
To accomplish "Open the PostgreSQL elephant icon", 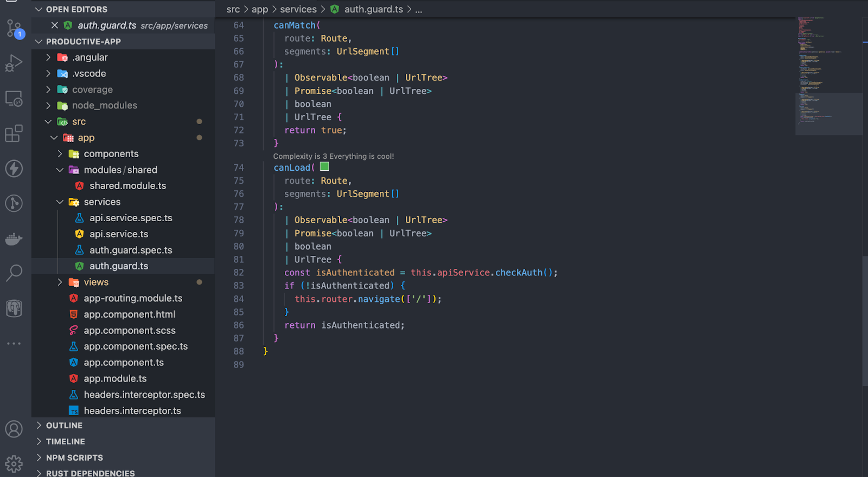I will coord(14,308).
